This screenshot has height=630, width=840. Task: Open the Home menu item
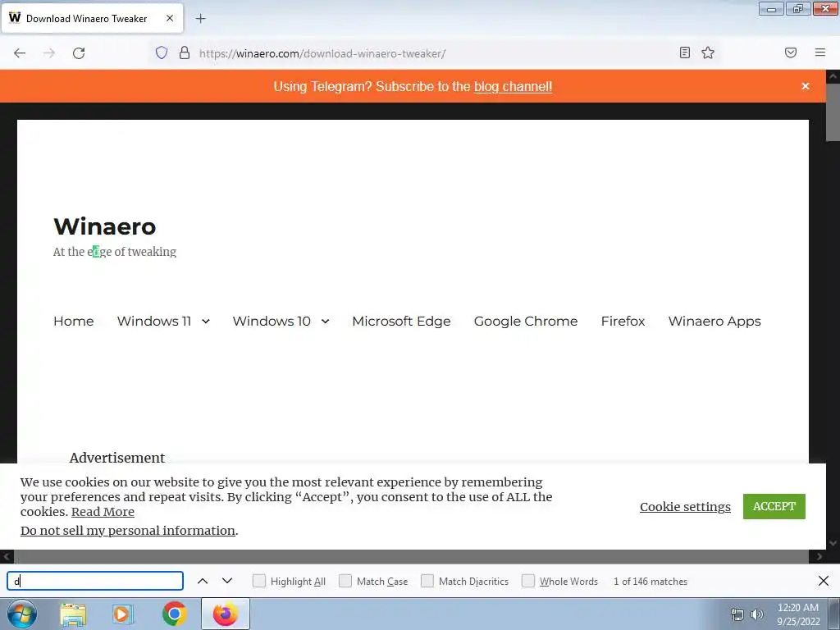[73, 321]
